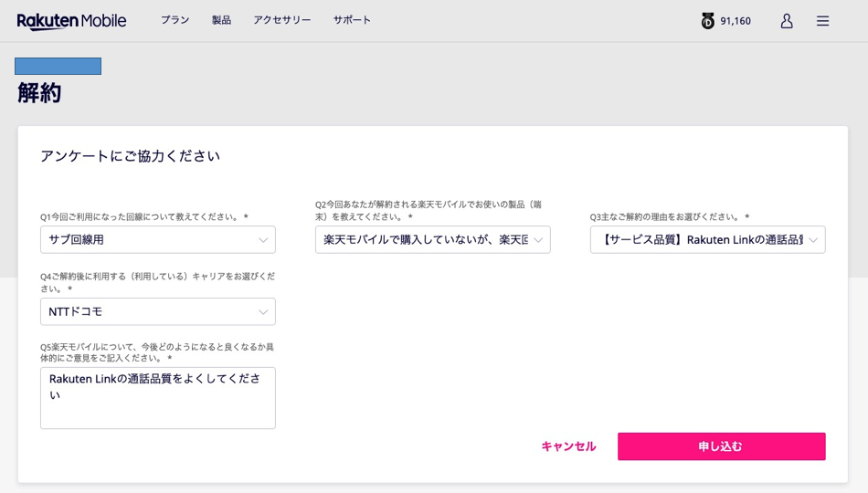The image size is (868, 493).
Task: Click the Q5 question label
Action: pos(157,352)
